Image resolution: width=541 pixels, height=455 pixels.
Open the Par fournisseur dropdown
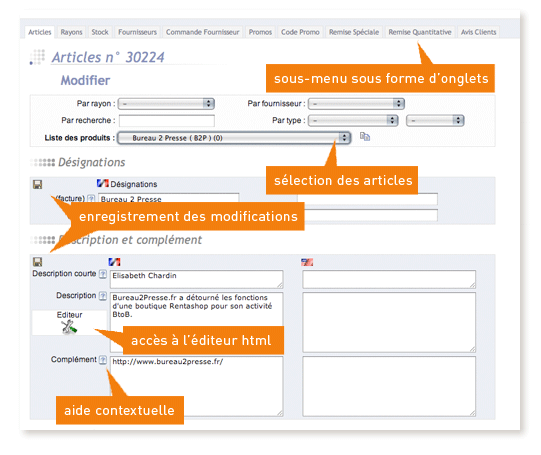click(356, 103)
